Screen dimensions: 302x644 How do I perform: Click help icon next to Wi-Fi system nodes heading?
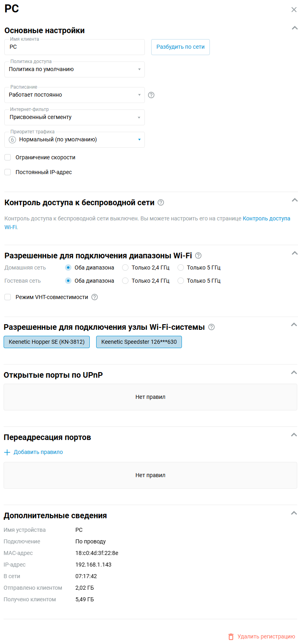click(211, 327)
